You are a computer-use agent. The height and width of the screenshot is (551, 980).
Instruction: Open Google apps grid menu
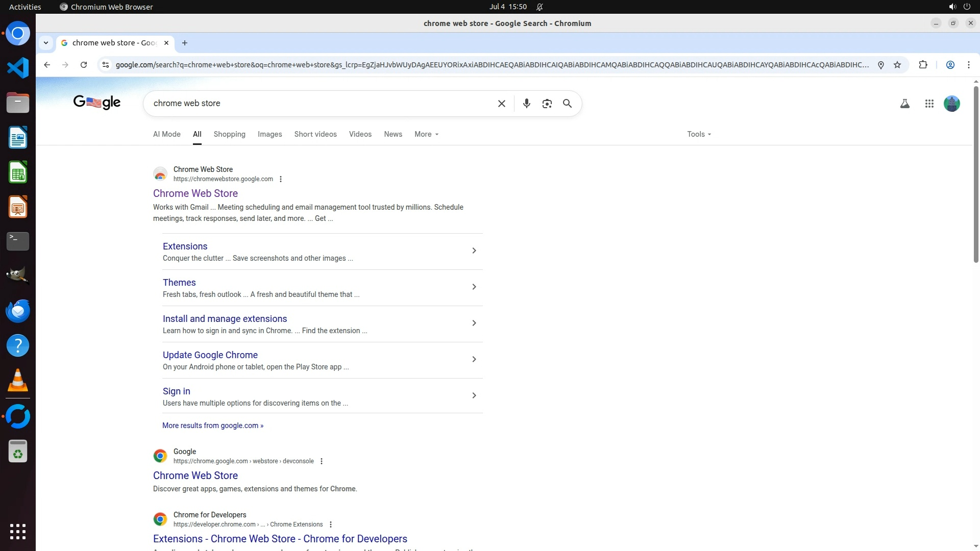(929, 104)
